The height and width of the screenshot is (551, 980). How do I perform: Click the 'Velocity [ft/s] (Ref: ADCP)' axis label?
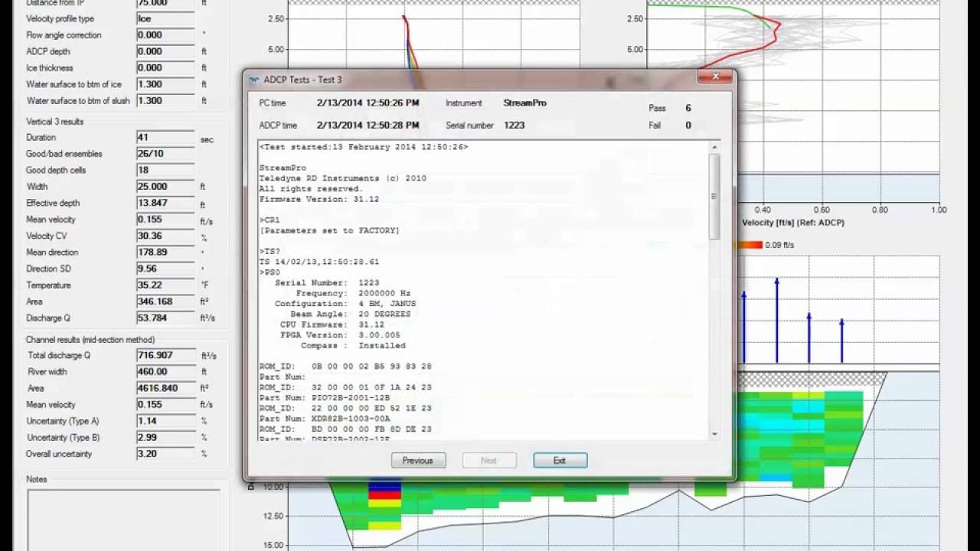(793, 223)
